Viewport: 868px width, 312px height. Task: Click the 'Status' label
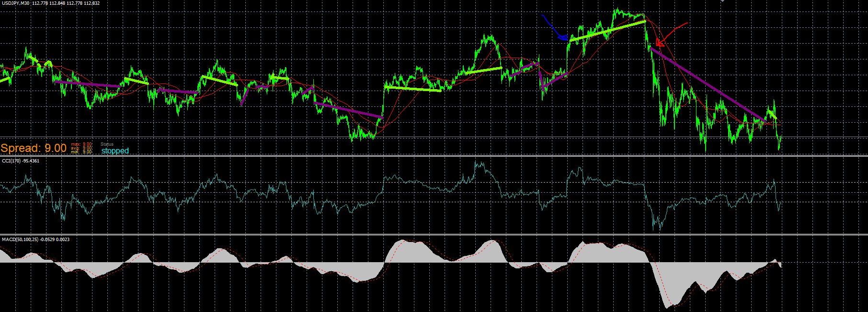point(107,144)
